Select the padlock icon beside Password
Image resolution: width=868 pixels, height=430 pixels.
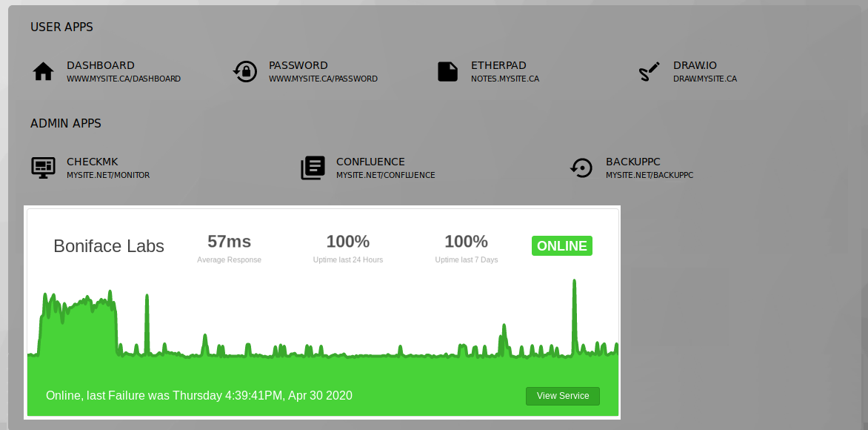[245, 70]
